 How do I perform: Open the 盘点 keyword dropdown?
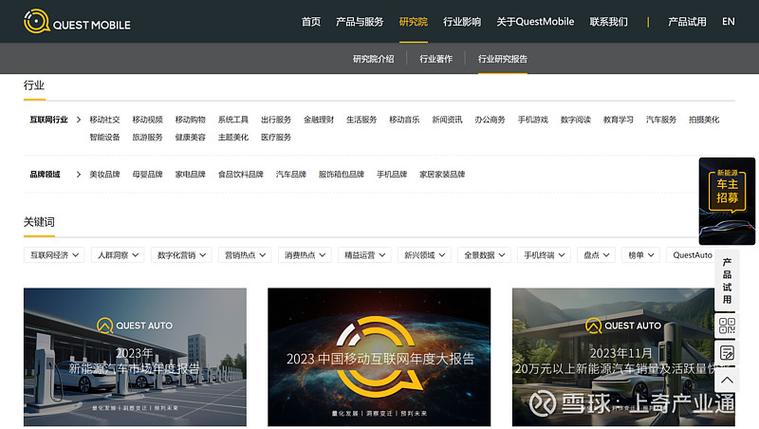(x=596, y=255)
